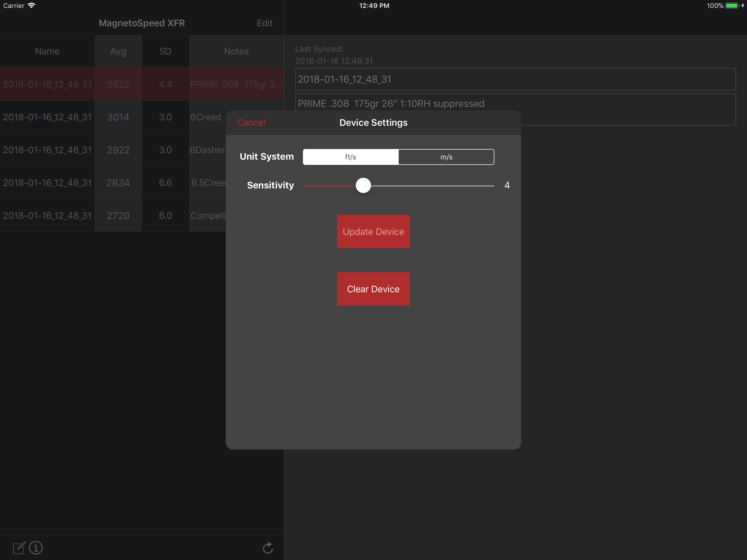Tap Edit in MagnetoSpeed XFR header

coord(264,23)
